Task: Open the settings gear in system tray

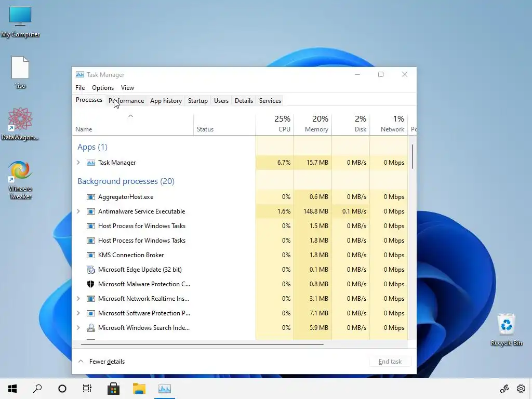Action: tap(521, 389)
